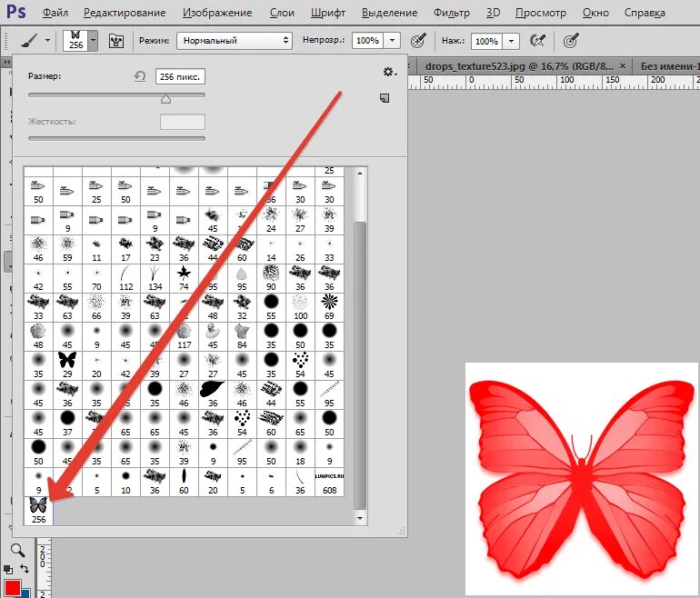Viewport: 700px width, 598px height.
Task: Select the brush preset 117
Action: pos(184,336)
